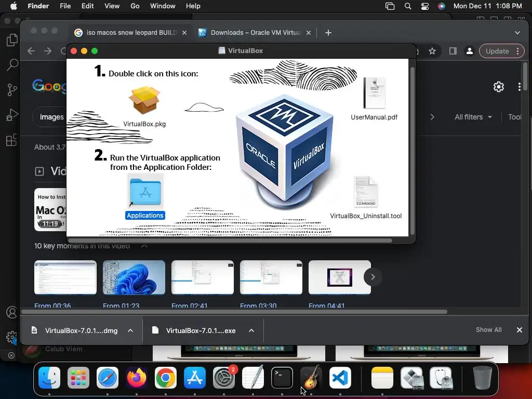Expand Chrome tab search chevron
This screenshot has width=532, height=399.
[517, 33]
